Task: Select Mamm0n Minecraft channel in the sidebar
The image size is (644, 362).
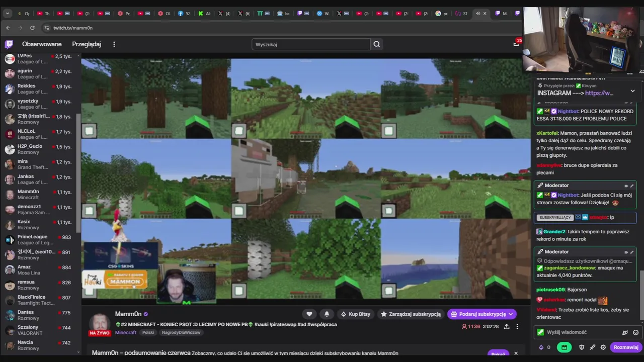Action: point(40,195)
